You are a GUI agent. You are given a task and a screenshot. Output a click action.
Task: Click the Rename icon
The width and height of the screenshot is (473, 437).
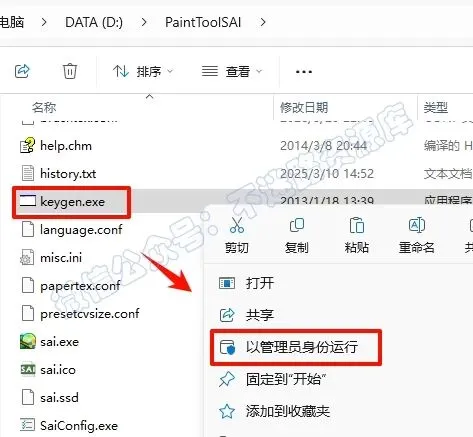[417, 225]
